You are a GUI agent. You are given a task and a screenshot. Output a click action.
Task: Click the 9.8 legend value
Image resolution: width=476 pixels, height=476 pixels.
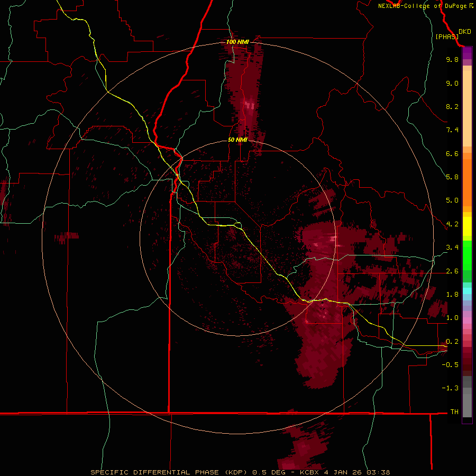(452, 59)
